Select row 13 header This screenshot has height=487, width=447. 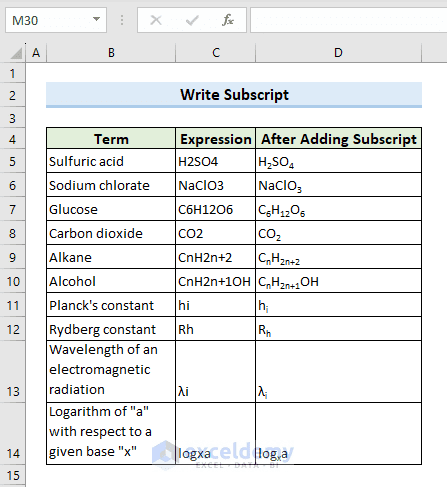tap(13, 372)
